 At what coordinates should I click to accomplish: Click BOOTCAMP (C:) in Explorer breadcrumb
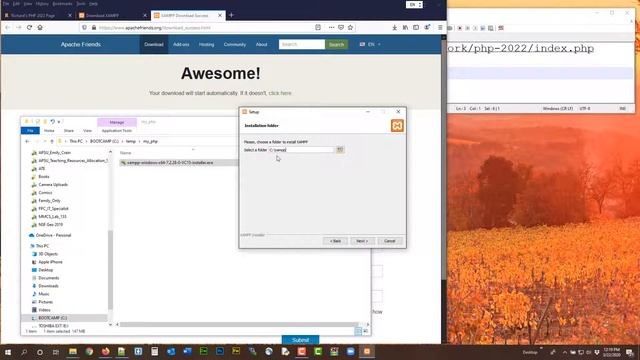(x=104, y=142)
